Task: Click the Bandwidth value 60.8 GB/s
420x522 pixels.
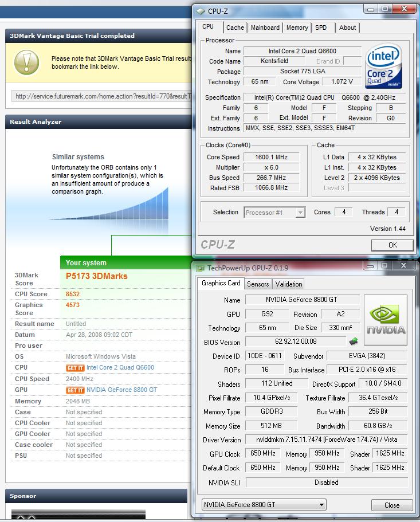Action: pos(378,426)
